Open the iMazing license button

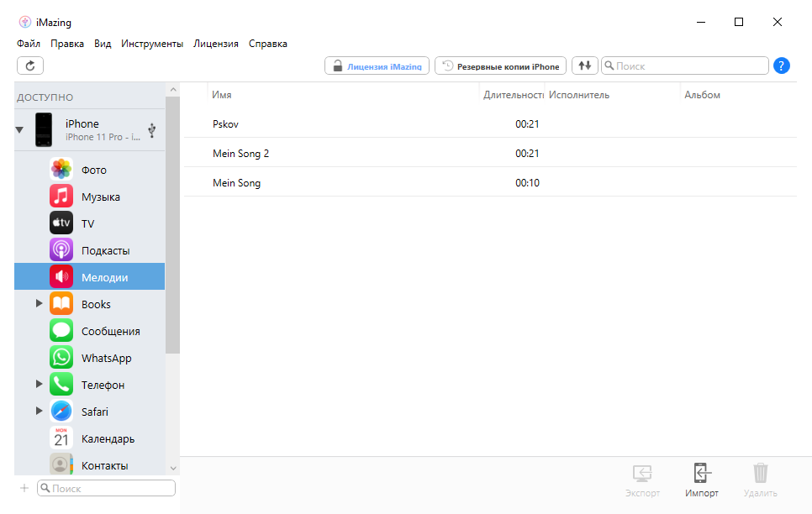(x=377, y=66)
